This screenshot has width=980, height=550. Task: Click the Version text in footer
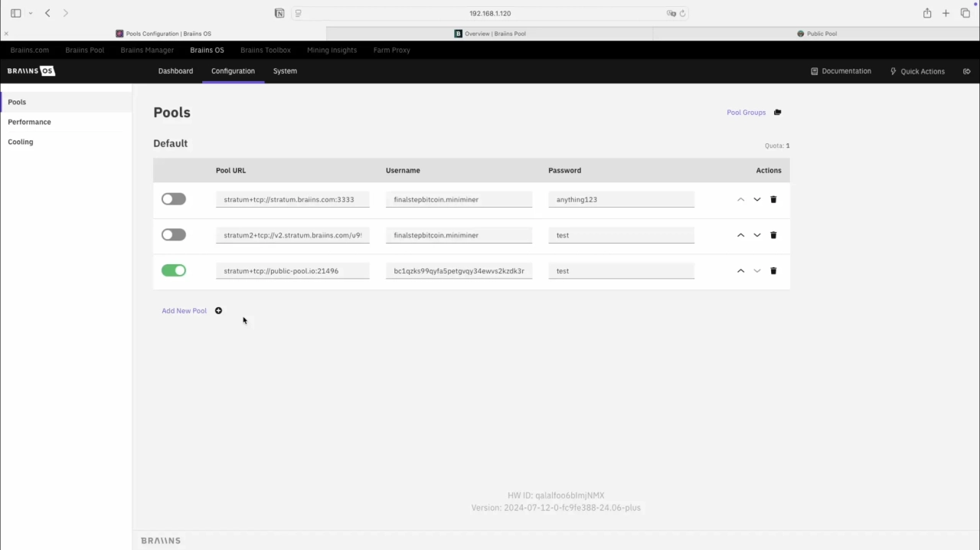click(x=556, y=507)
